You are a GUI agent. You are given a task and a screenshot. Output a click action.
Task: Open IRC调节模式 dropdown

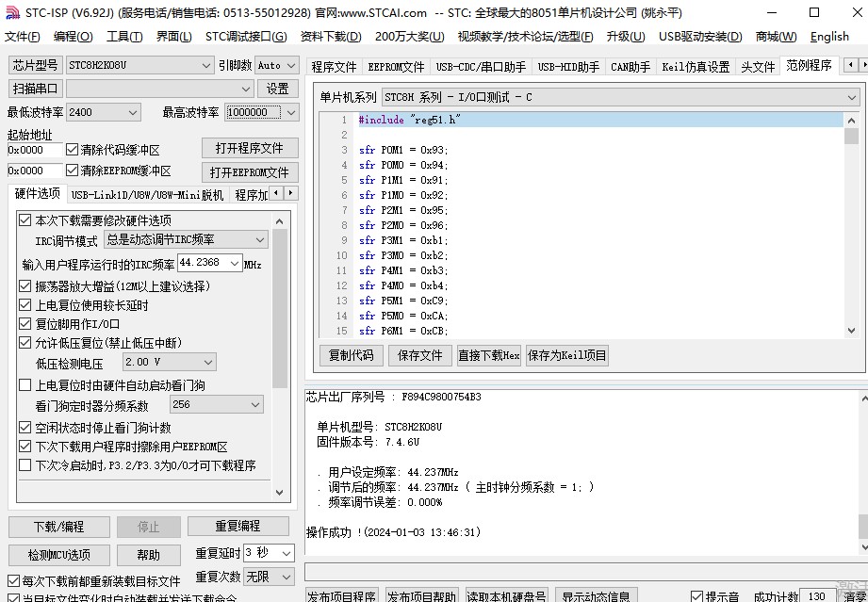point(186,239)
